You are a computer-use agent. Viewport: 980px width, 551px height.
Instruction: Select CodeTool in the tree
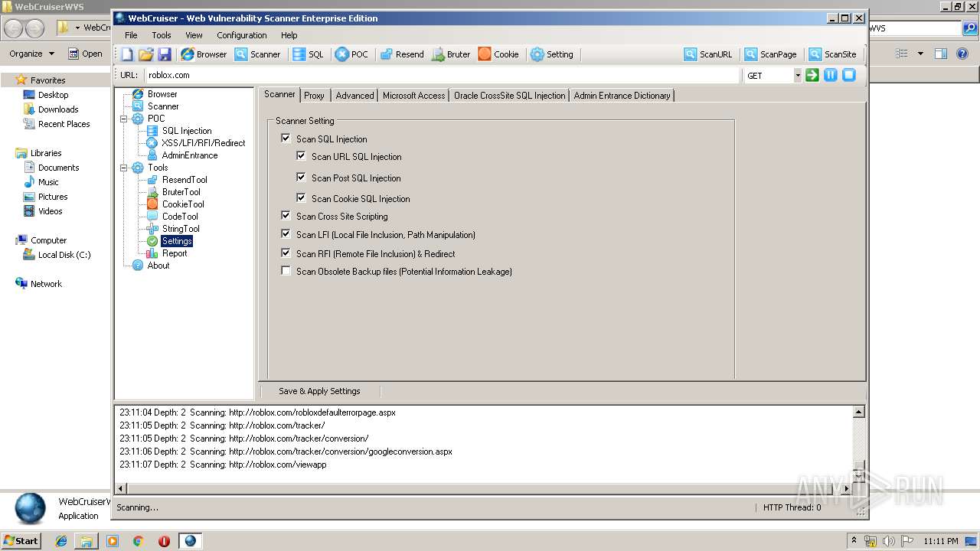click(x=180, y=217)
